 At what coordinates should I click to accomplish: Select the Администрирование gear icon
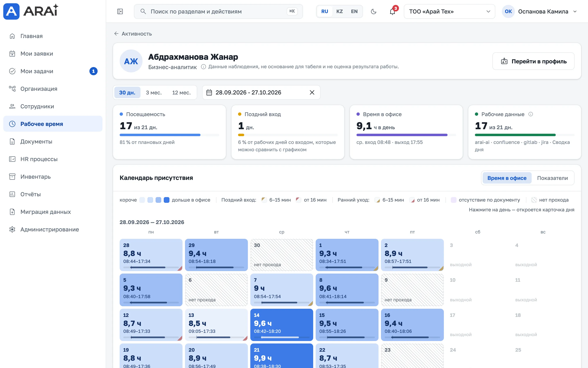tap(12, 229)
